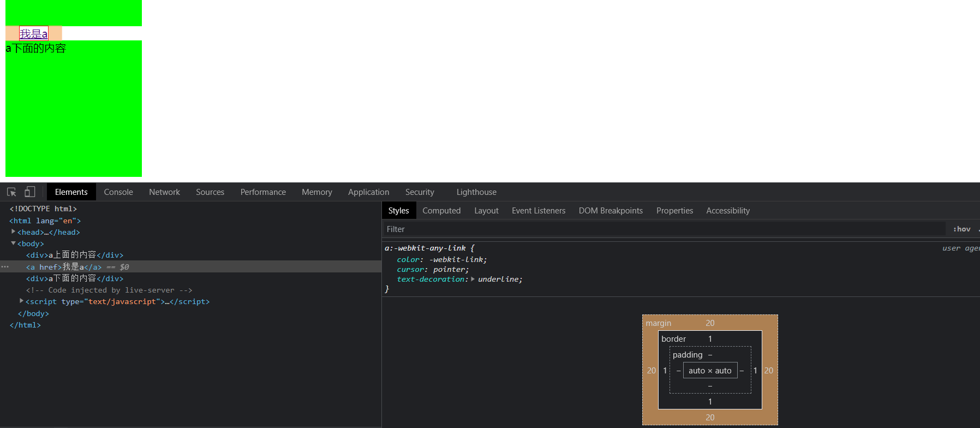The width and height of the screenshot is (980, 428).
Task: Edit the top margin value 20
Action: (710, 323)
